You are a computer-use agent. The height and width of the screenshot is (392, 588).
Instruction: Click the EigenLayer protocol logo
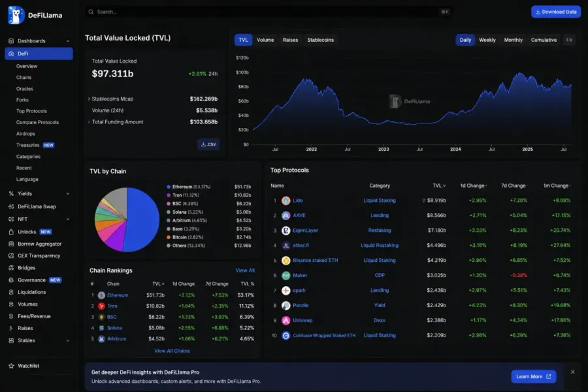(x=286, y=231)
